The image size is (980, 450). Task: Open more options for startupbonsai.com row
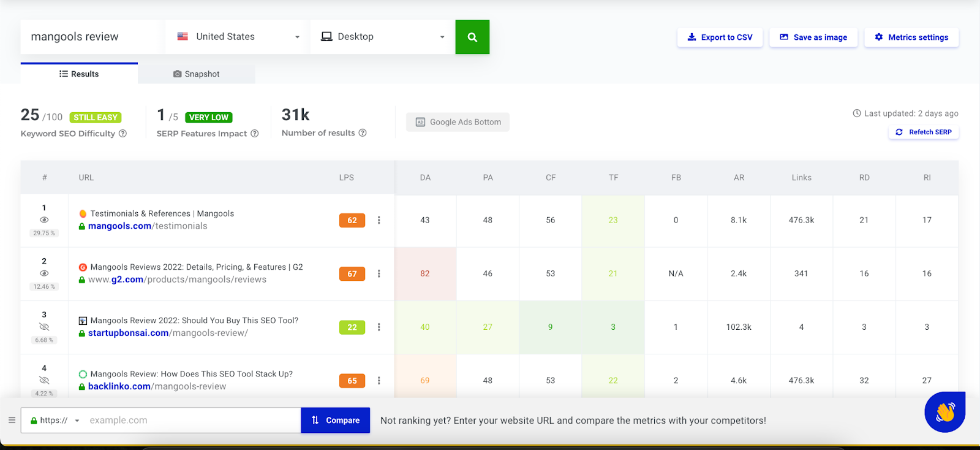379,327
